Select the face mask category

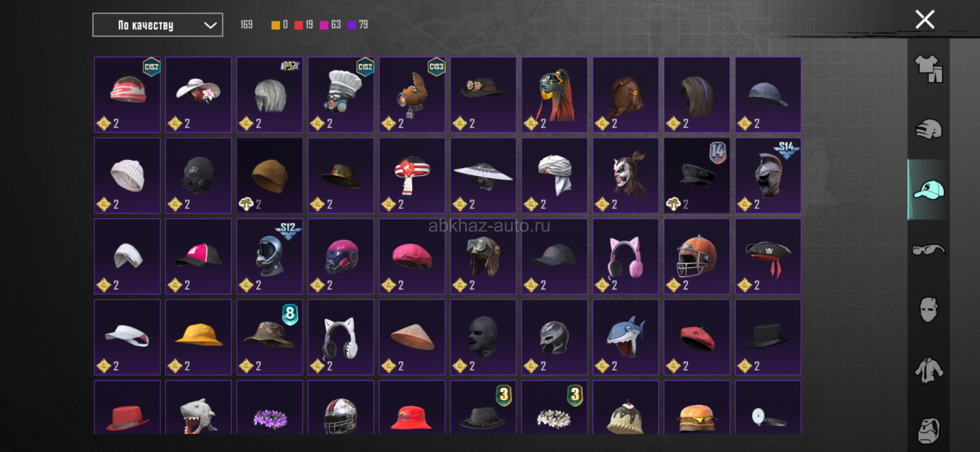928,310
